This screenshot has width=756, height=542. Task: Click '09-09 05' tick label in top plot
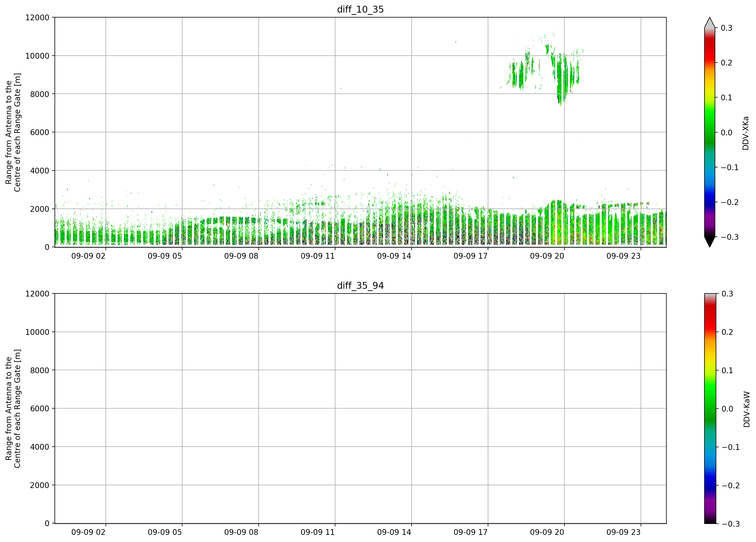tap(165, 256)
